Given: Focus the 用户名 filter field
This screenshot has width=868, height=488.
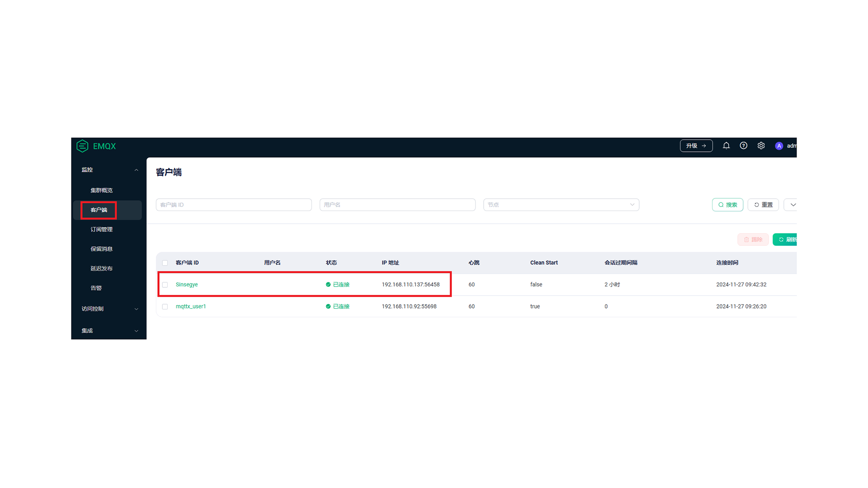Looking at the screenshot, I should pyautogui.click(x=397, y=205).
